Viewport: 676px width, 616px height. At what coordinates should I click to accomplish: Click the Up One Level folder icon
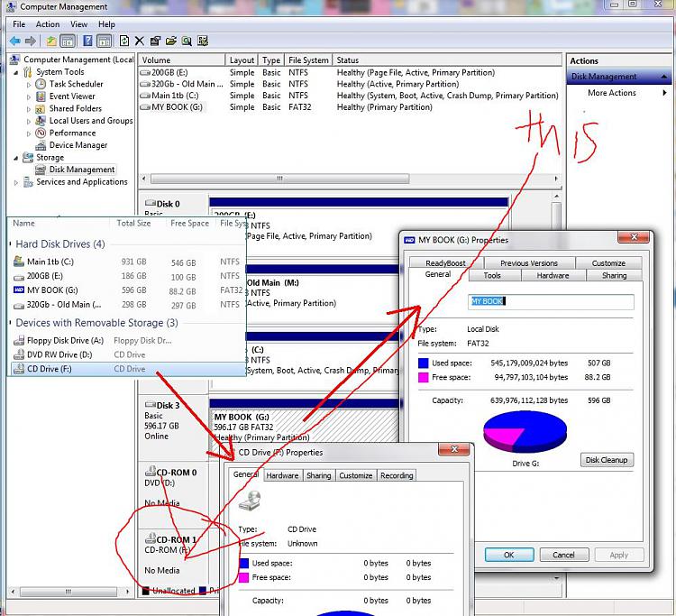(51, 41)
